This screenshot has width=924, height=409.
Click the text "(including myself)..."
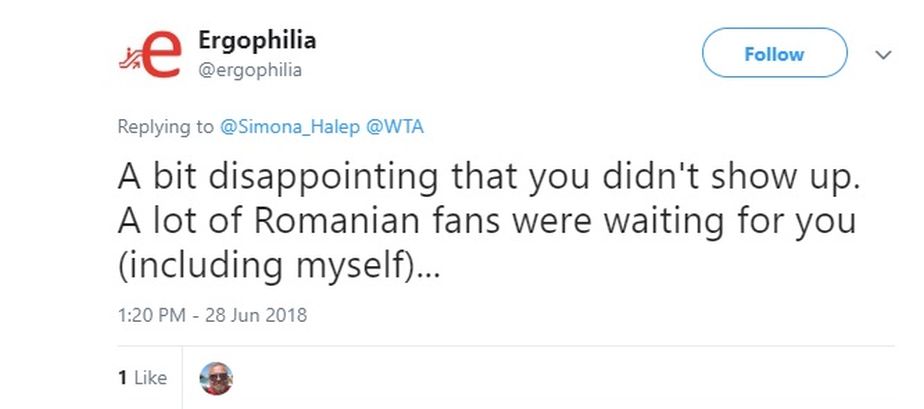pyautogui.click(x=278, y=266)
